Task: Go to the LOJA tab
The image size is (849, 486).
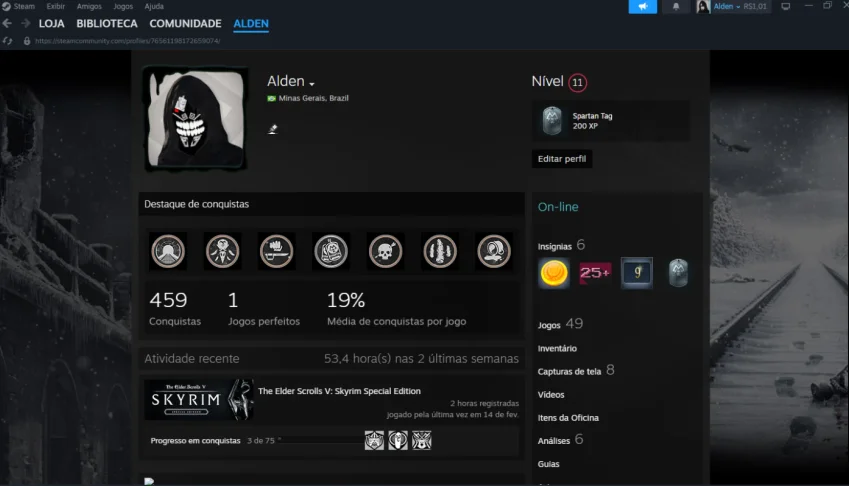Action: coord(51,24)
